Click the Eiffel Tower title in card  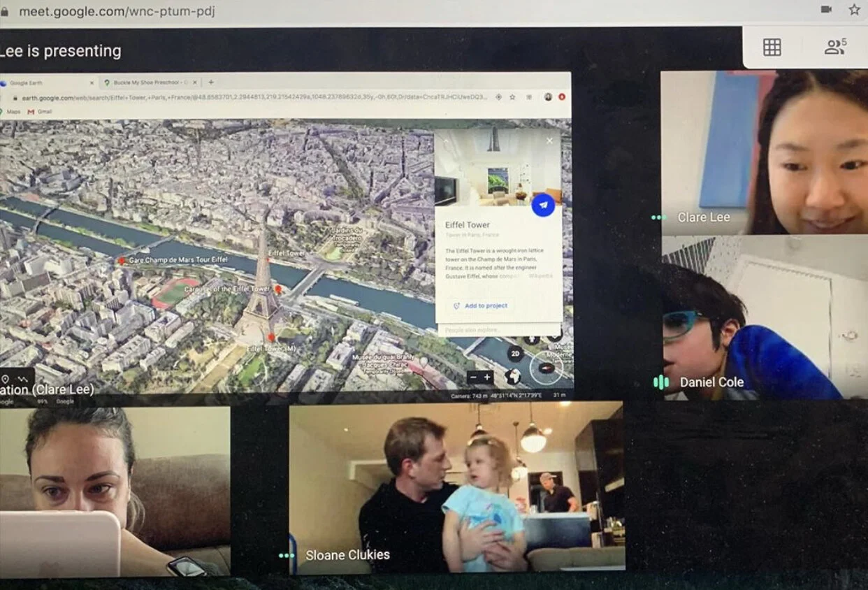click(468, 224)
